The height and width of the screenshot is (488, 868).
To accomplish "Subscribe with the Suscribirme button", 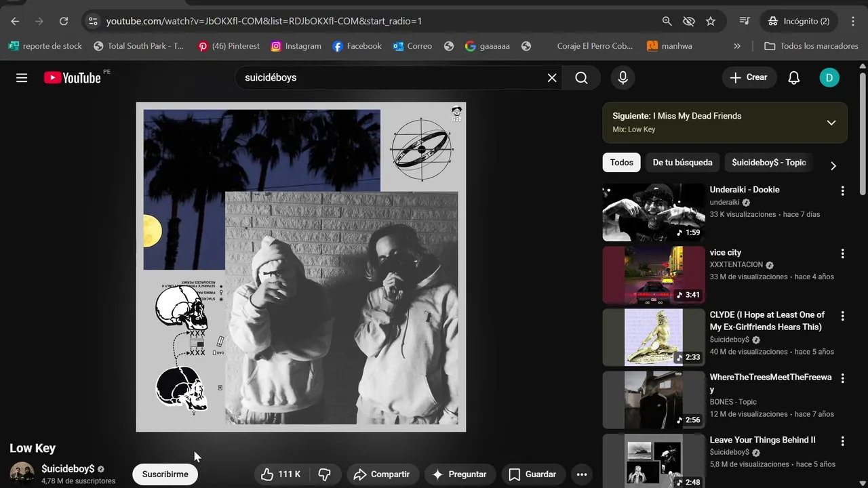I will tap(165, 474).
